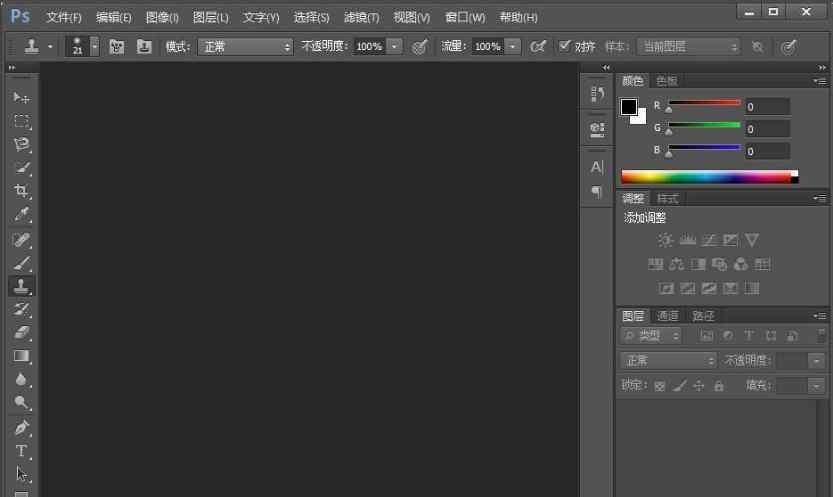Toggle the 对齐 (Aligned) checkbox

click(x=565, y=46)
